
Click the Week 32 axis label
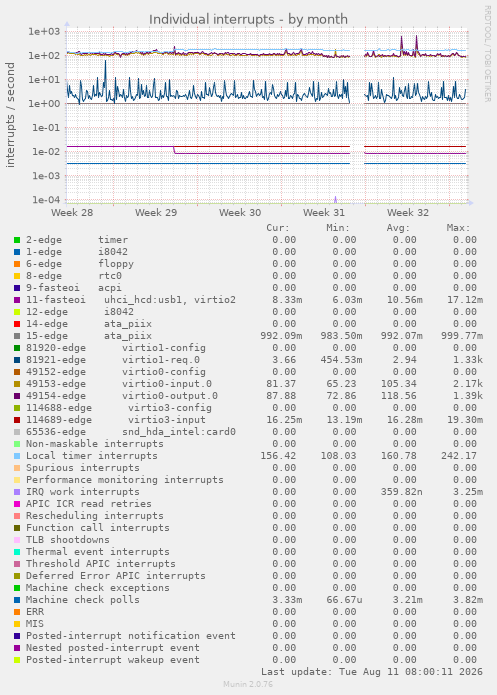(x=408, y=213)
